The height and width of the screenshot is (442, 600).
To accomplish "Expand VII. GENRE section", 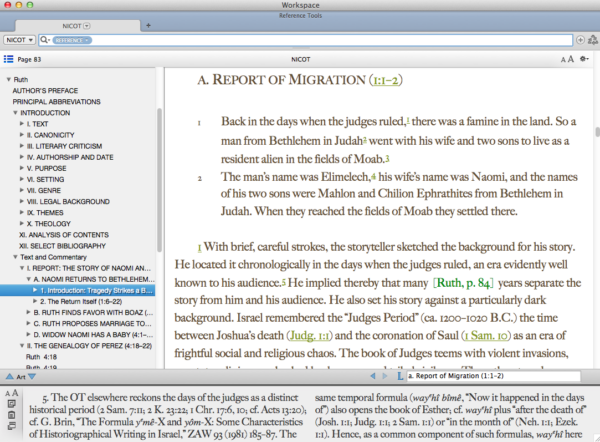I will click(x=22, y=190).
